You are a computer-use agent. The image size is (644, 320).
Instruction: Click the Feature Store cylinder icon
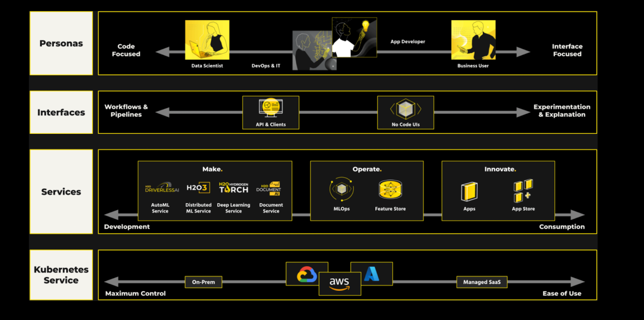(390, 189)
